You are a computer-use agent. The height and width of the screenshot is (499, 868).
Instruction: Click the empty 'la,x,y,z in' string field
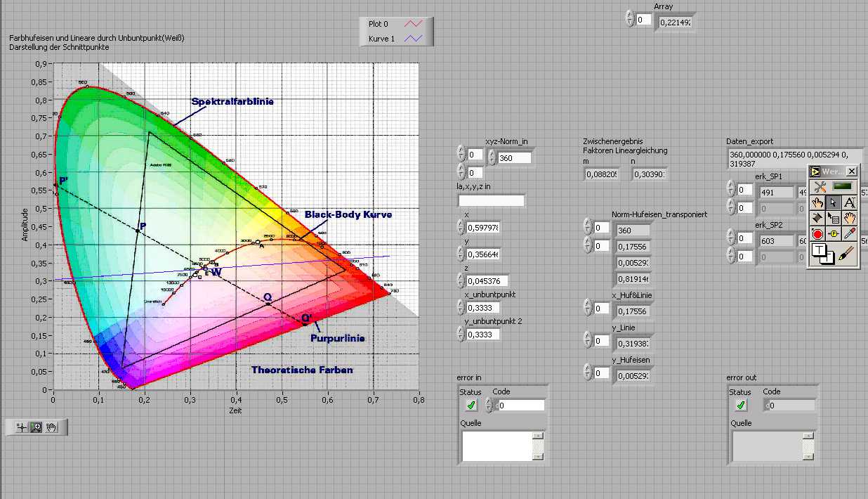coord(491,201)
